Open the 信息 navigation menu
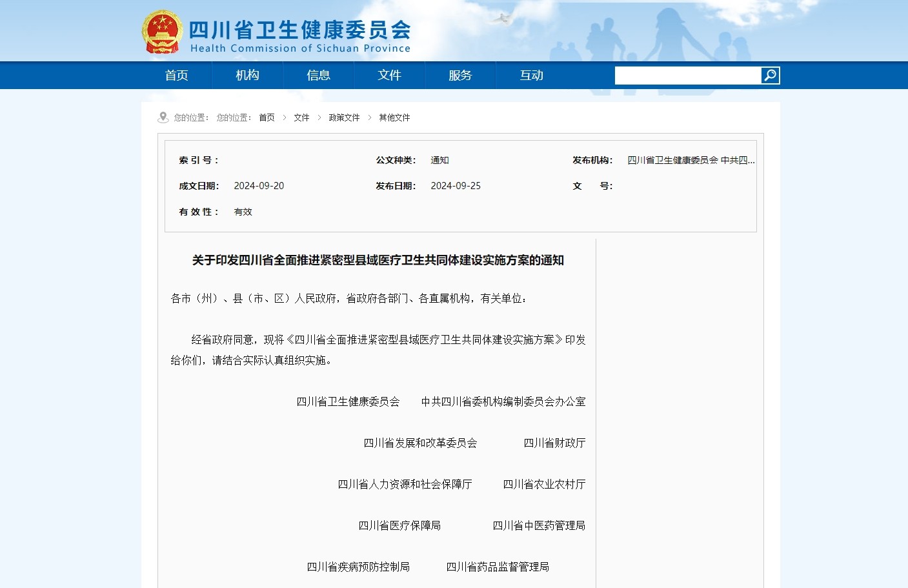This screenshot has width=908, height=588. (319, 76)
